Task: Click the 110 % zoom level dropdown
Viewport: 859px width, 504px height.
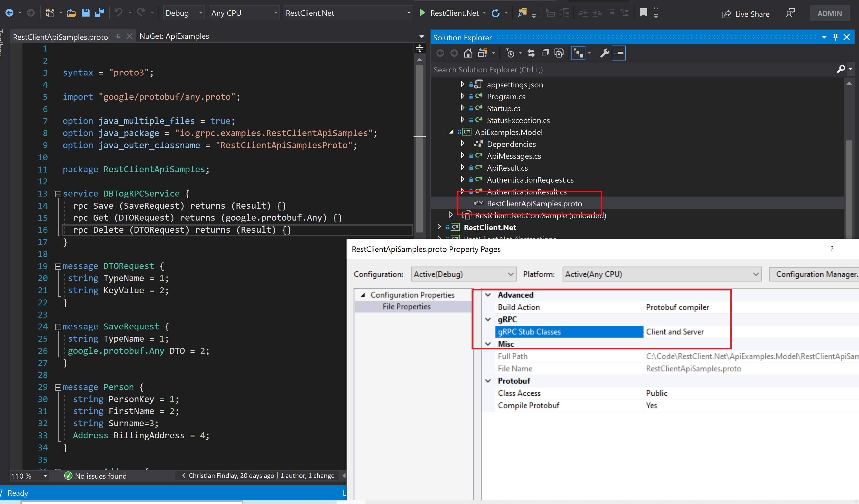Action: click(29, 476)
